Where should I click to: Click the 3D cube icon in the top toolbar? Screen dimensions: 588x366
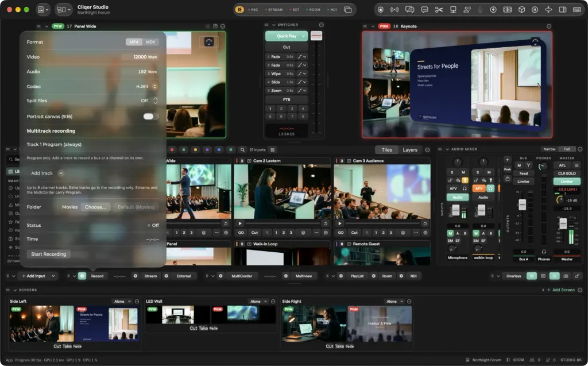521,10
